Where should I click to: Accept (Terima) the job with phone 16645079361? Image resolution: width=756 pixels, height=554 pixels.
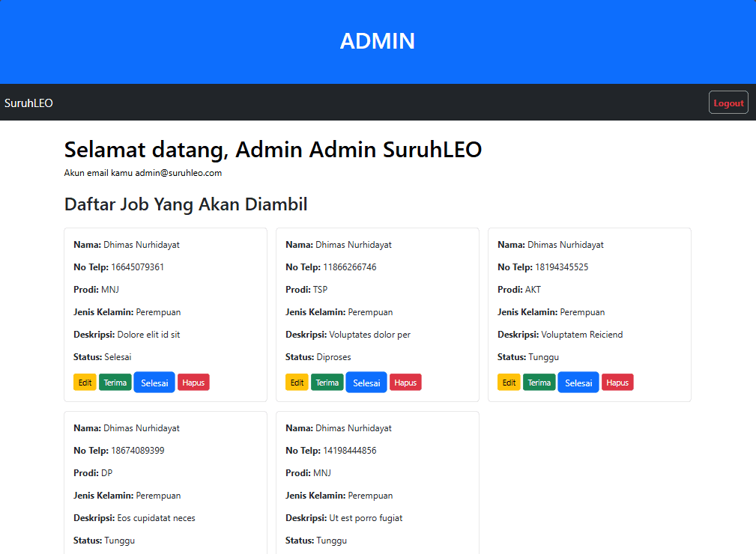click(x=115, y=383)
